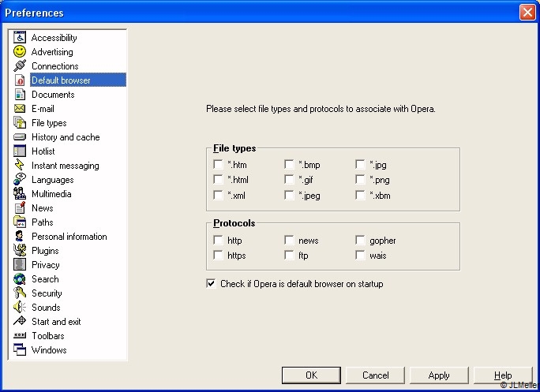Check the *.png file type box
The width and height of the screenshot is (540, 392).
click(360, 179)
